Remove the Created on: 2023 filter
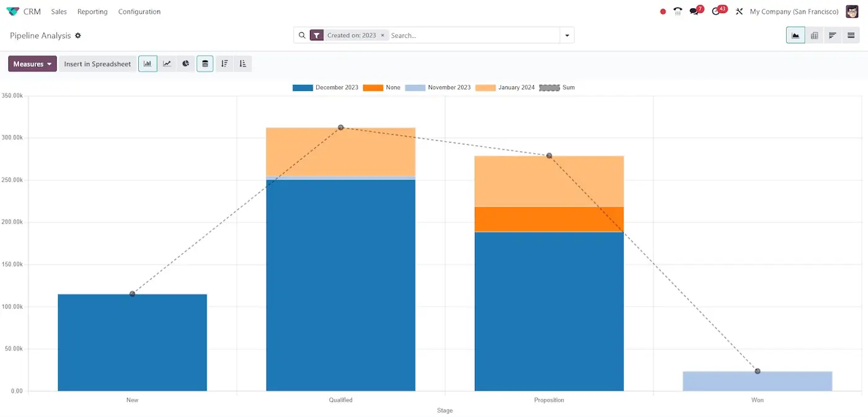Screen dimensions: 868x417 (x=382, y=35)
